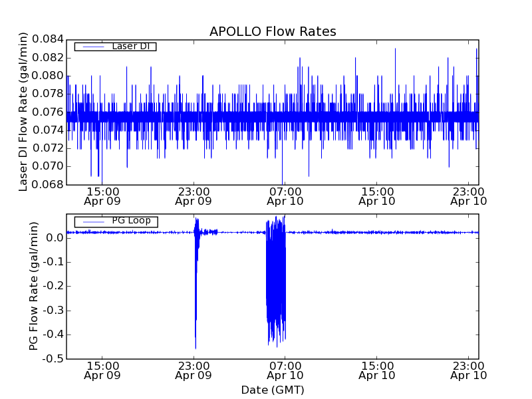Select the 0.084 y-axis tick value
Viewport: 532px width, 399px height.
pyautogui.click(x=48, y=39)
